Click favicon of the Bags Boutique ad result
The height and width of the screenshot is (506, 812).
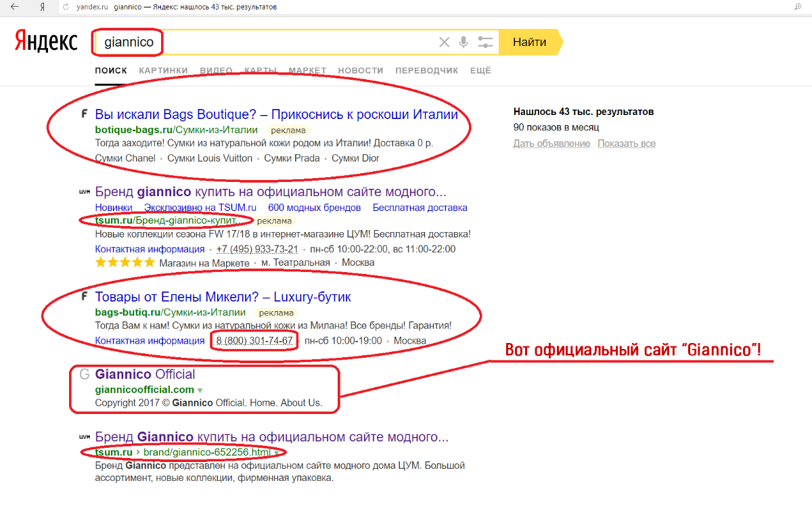pos(84,114)
